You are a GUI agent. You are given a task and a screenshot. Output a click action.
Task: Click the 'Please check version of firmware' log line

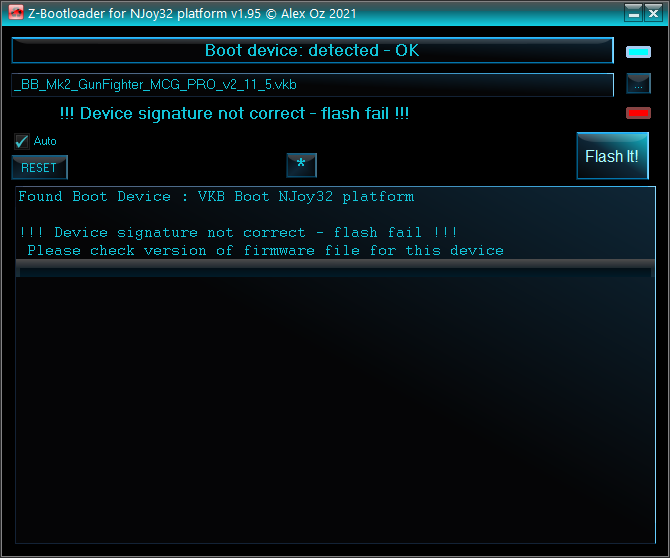tap(265, 250)
